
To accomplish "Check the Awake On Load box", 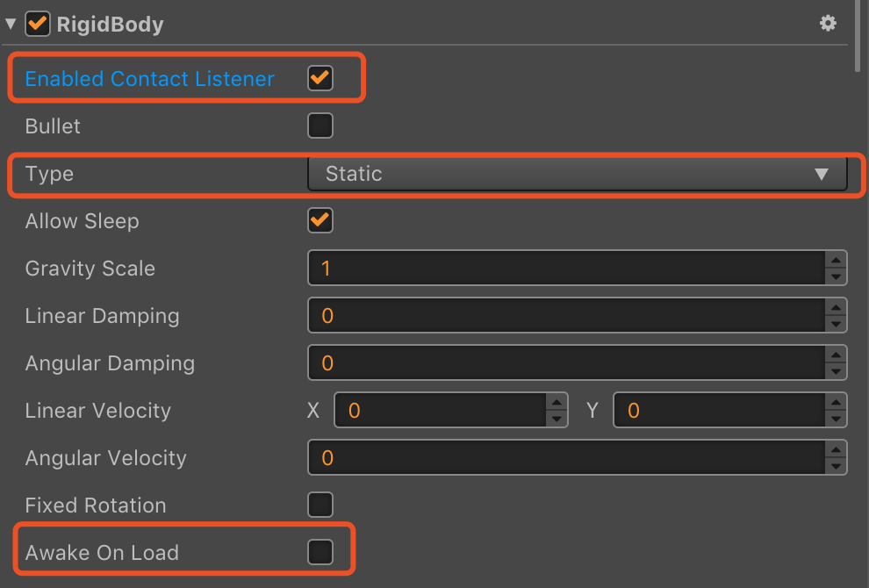I will coord(320,552).
